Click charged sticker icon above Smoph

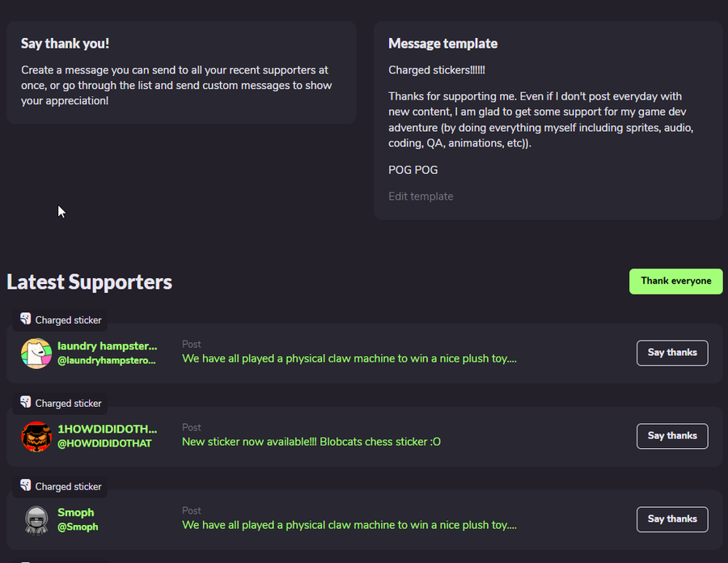[x=26, y=485]
